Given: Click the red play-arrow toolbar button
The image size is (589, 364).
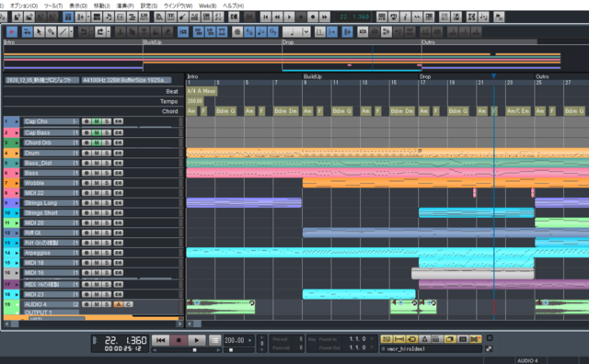Looking at the screenshot, I should [x=12, y=32].
